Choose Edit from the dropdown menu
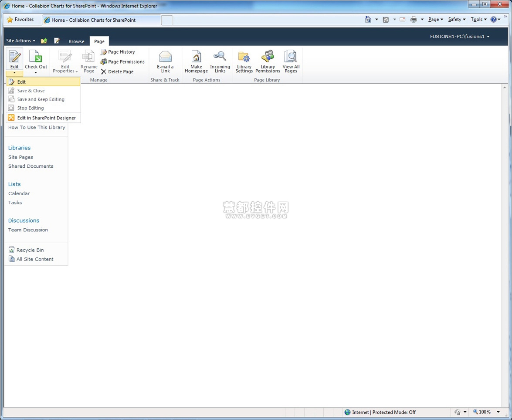Viewport: 512px width, 420px height. [44, 82]
